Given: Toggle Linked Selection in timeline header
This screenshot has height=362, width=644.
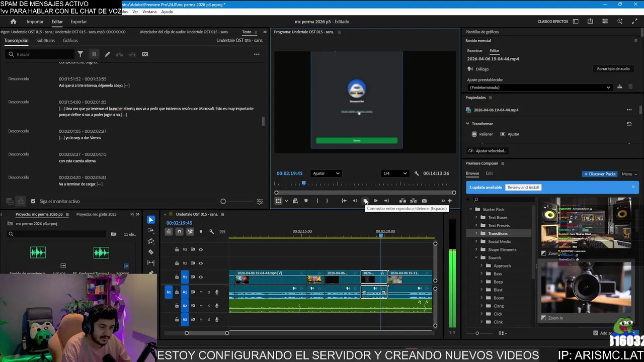Looking at the screenshot, I should [x=190, y=232].
